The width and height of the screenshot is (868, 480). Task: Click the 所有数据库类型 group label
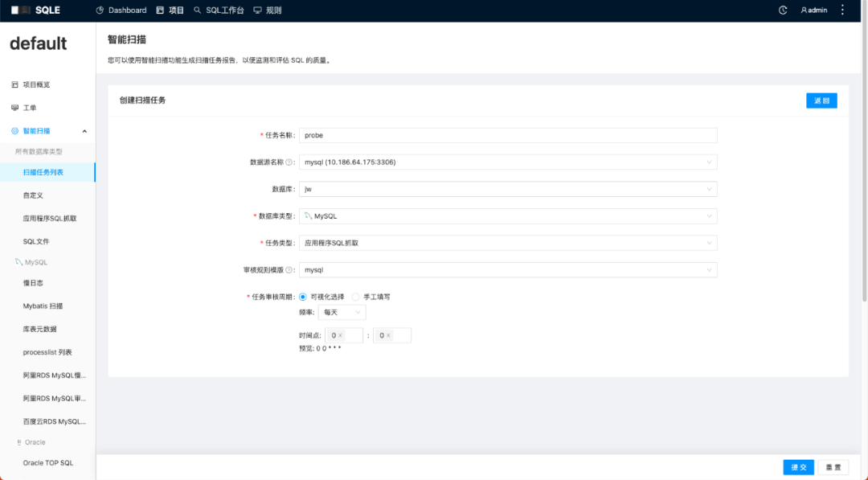pyautogui.click(x=39, y=152)
